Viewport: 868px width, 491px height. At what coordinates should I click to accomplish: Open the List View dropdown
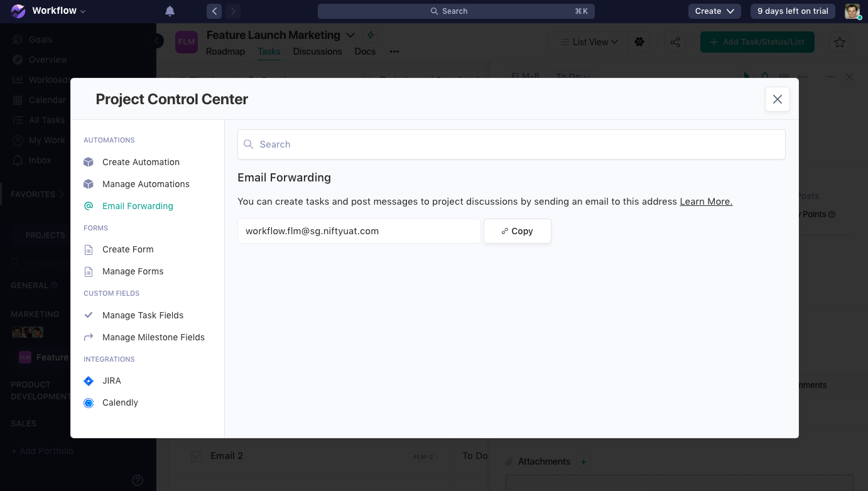point(589,42)
